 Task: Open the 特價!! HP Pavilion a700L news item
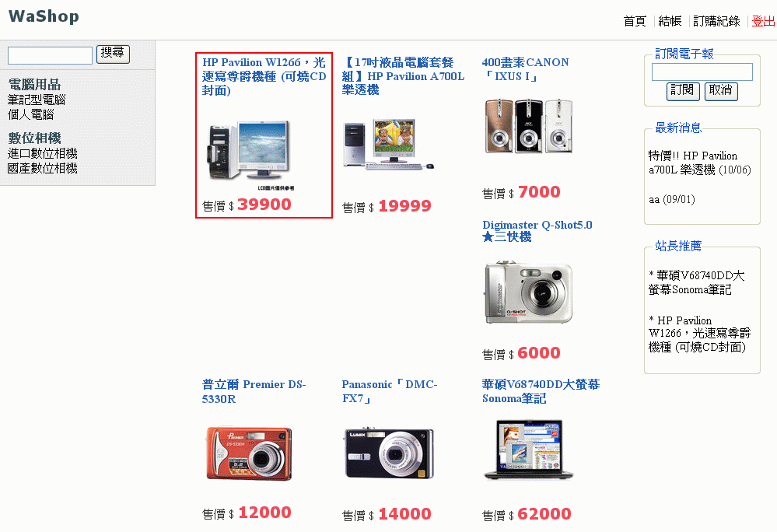(x=700, y=163)
